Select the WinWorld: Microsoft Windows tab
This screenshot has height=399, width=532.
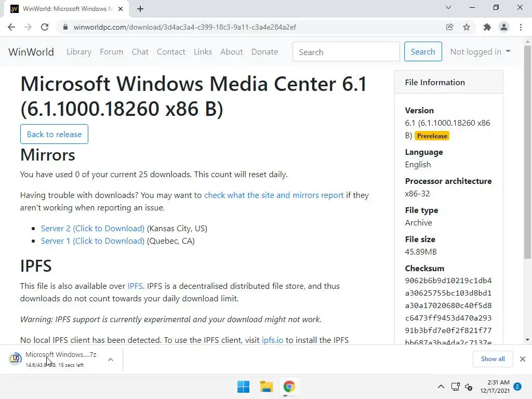click(67, 9)
